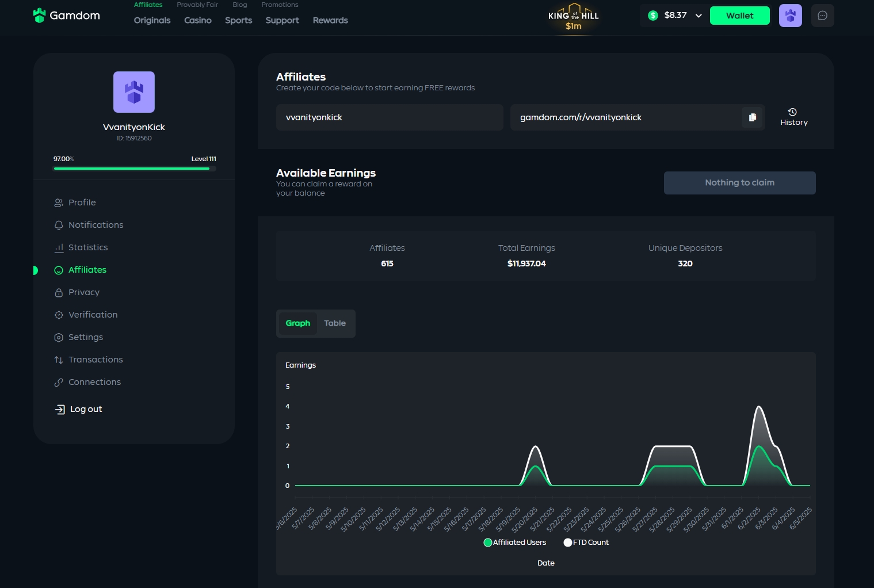Click the large profile avatar picture
The width and height of the screenshot is (874, 588).
coord(134,92)
